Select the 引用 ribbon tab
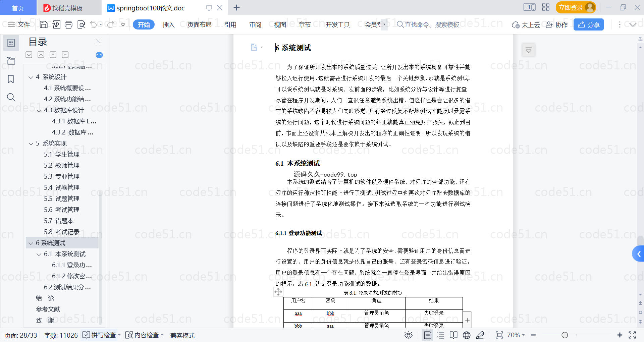644x342 pixels. click(230, 24)
